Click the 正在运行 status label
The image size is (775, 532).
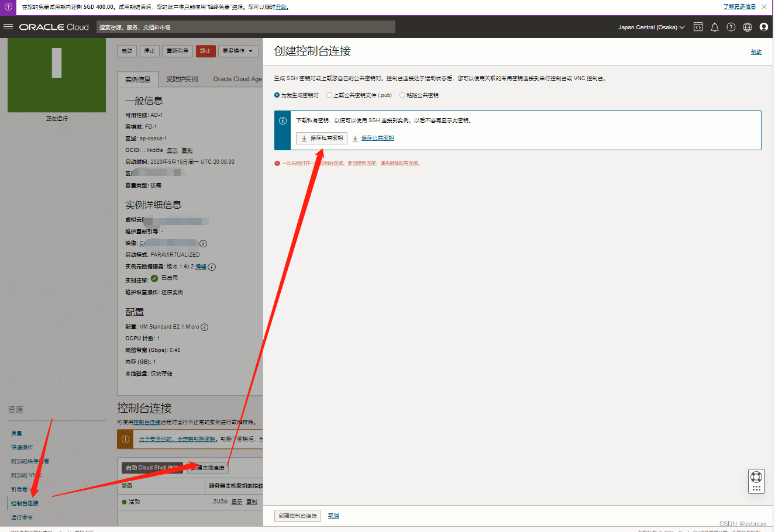pyautogui.click(x=57, y=119)
